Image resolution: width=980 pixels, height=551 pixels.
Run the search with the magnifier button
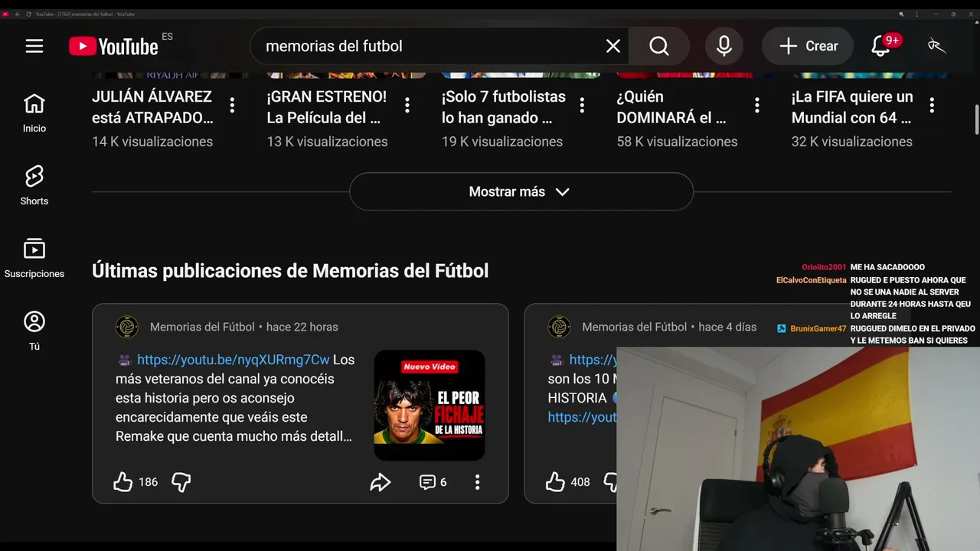click(659, 46)
